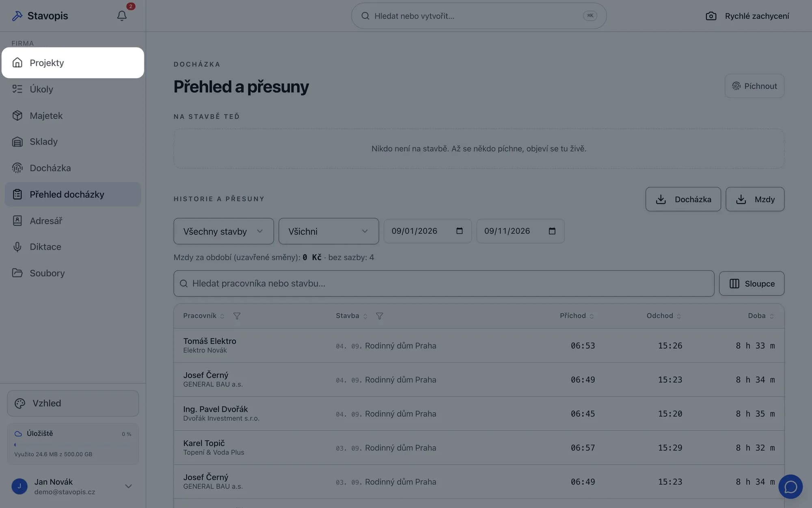
Task: Click the Docházka fingerprint icon in sidebar
Action: click(17, 168)
